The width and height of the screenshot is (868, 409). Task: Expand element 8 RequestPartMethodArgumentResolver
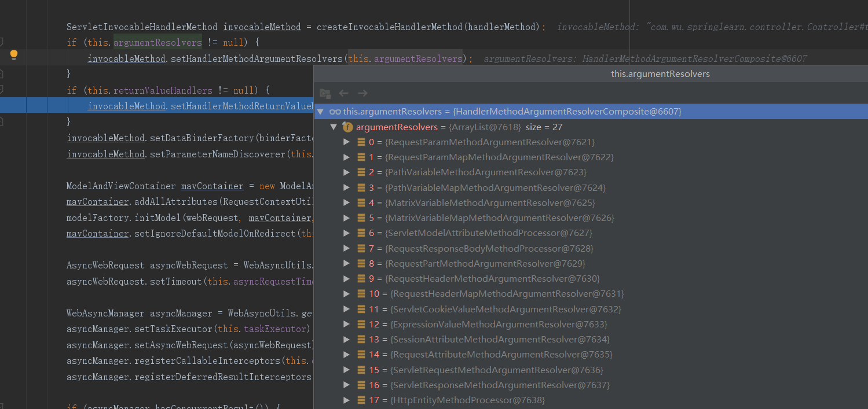(346, 264)
